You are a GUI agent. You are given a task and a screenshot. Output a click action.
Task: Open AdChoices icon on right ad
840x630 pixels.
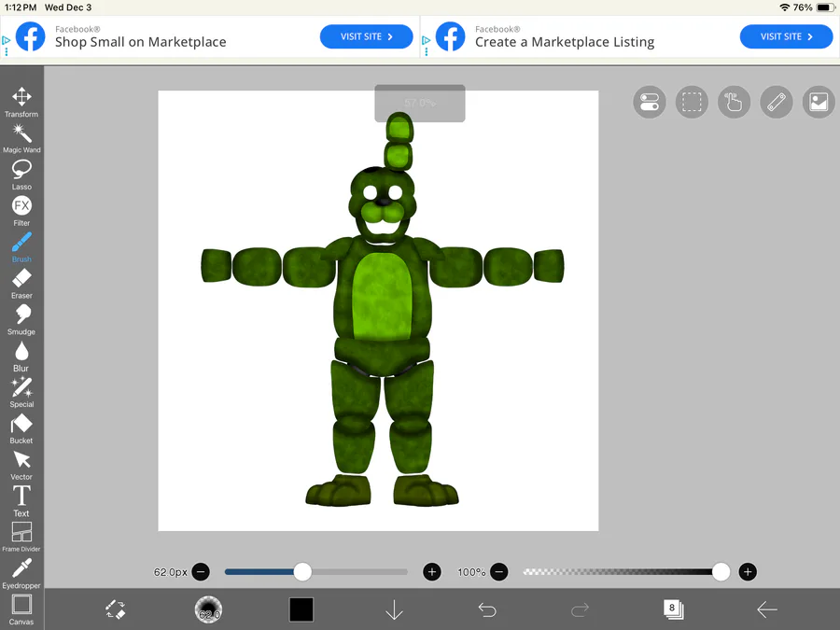tap(426, 41)
